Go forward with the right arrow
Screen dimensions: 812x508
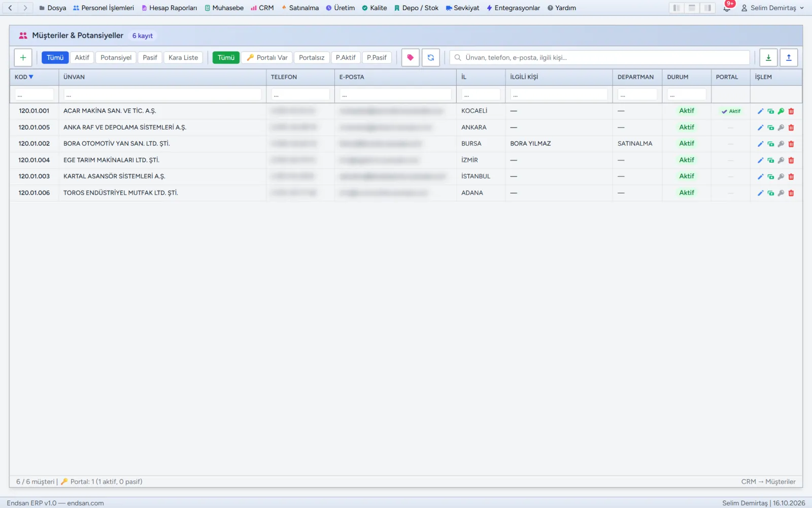pos(25,8)
